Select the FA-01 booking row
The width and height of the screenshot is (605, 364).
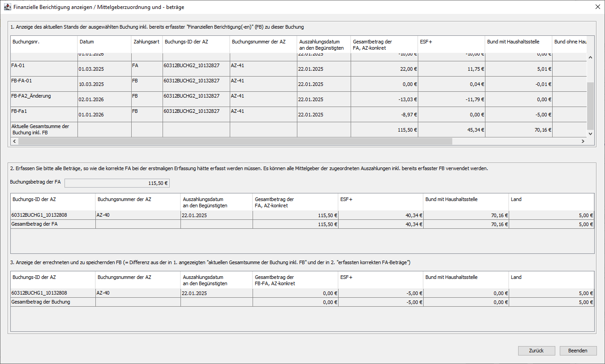pyautogui.click(x=44, y=69)
